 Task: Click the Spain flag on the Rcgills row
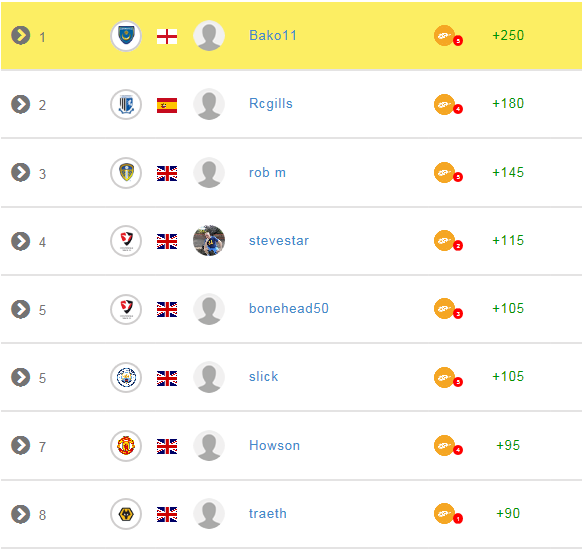167,105
